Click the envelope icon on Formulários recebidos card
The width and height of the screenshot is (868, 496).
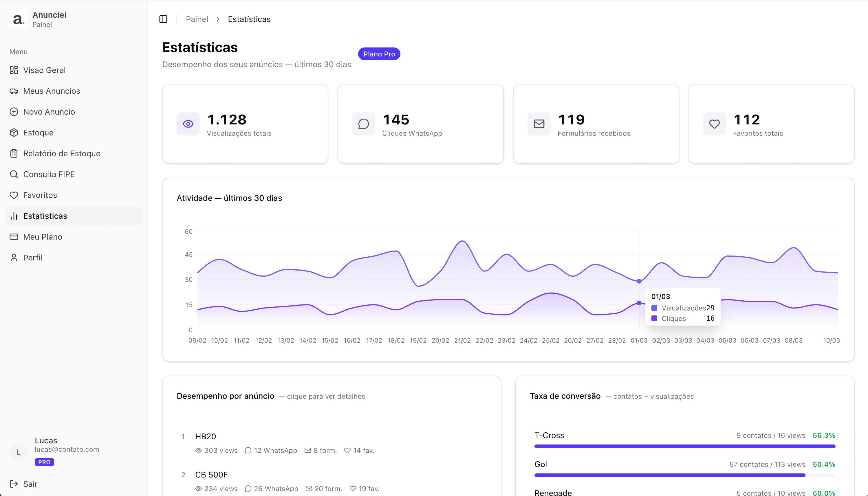point(539,124)
